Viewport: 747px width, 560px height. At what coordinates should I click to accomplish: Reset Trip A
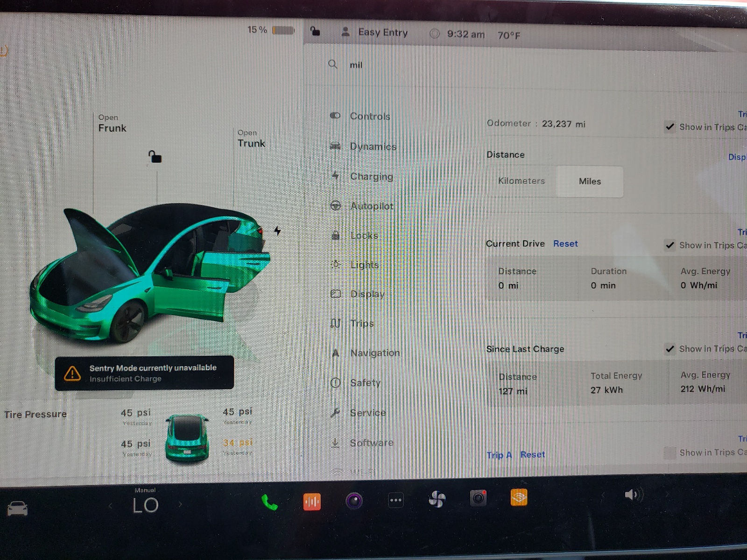(533, 455)
